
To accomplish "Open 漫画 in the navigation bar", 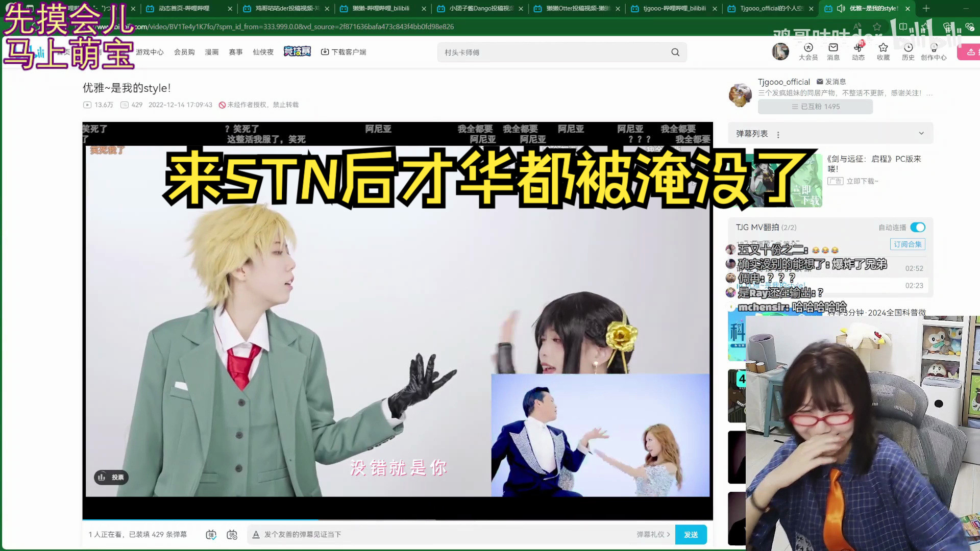I will [212, 52].
